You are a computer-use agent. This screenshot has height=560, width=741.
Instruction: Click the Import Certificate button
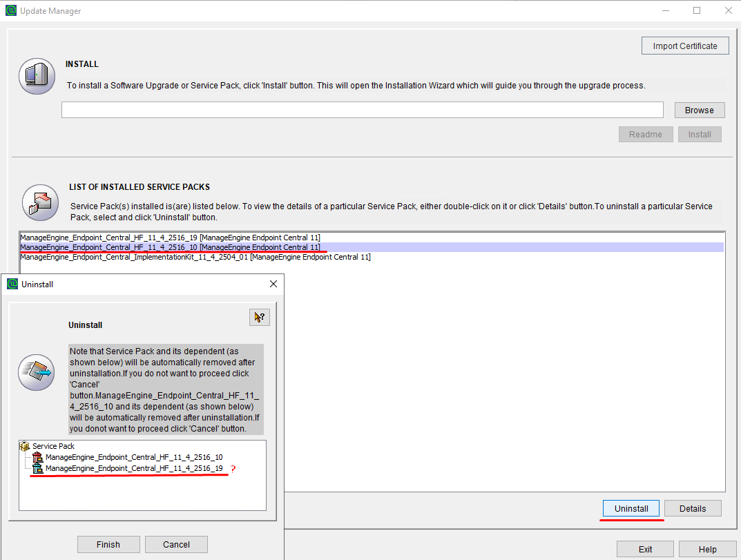[685, 46]
